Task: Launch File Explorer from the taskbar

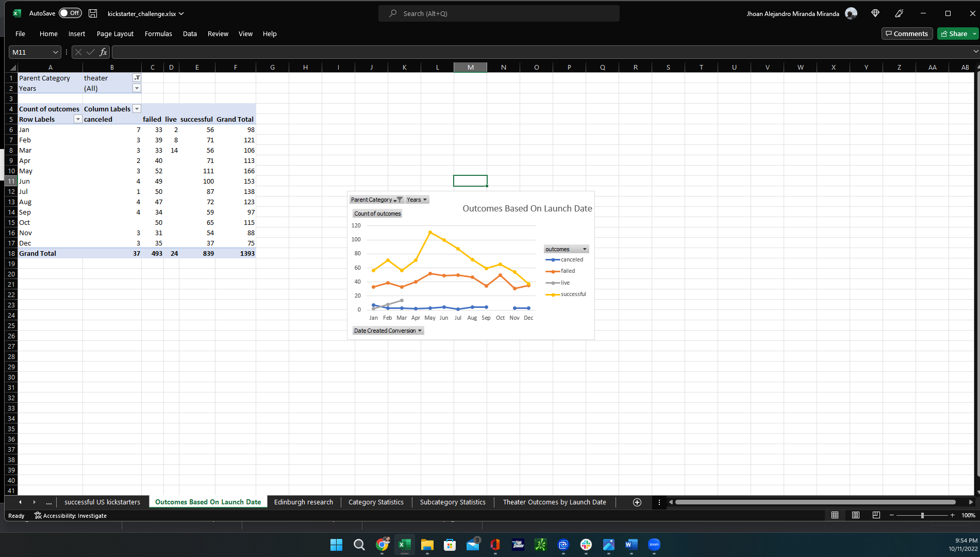Action: [427, 545]
